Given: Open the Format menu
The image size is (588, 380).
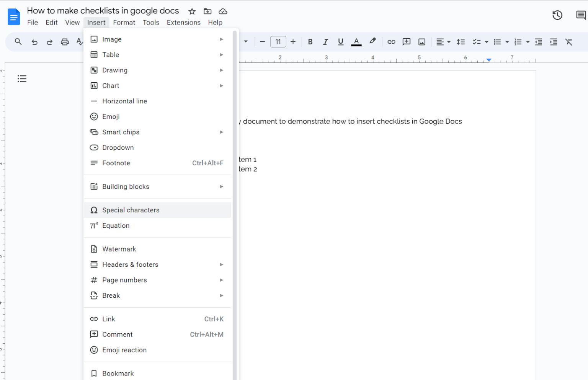Looking at the screenshot, I should point(124,22).
